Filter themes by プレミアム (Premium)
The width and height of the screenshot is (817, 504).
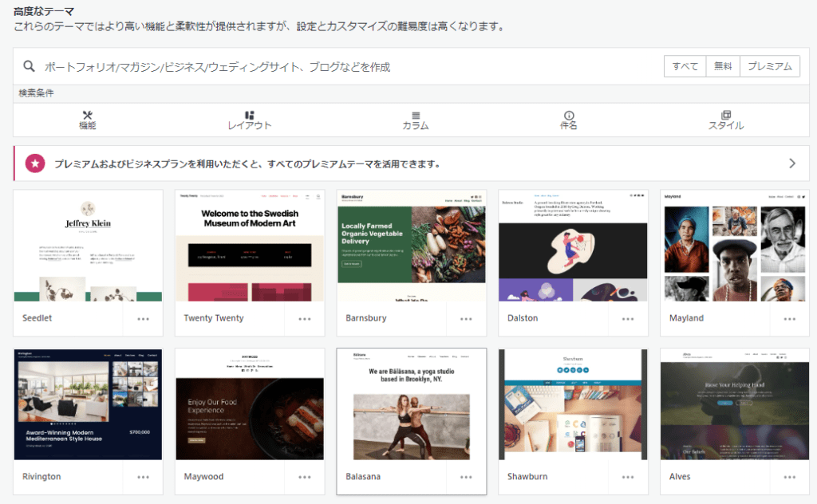pyautogui.click(x=770, y=67)
